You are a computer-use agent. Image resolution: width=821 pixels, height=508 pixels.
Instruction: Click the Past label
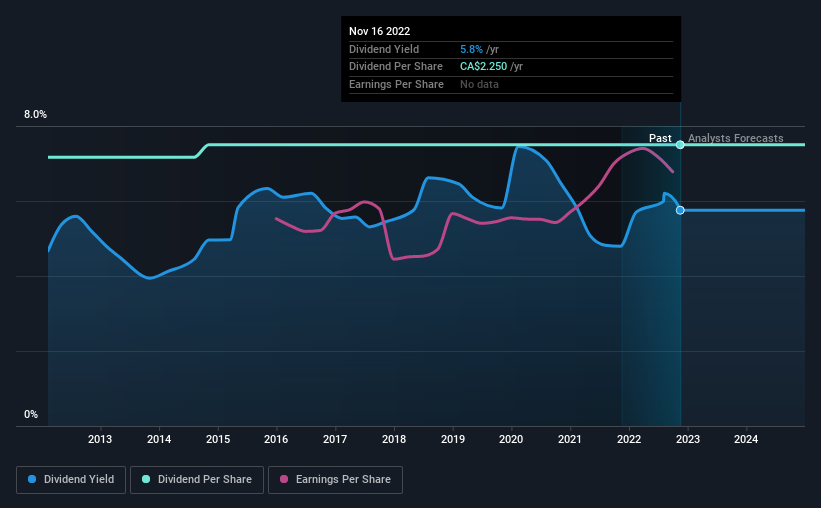660,138
